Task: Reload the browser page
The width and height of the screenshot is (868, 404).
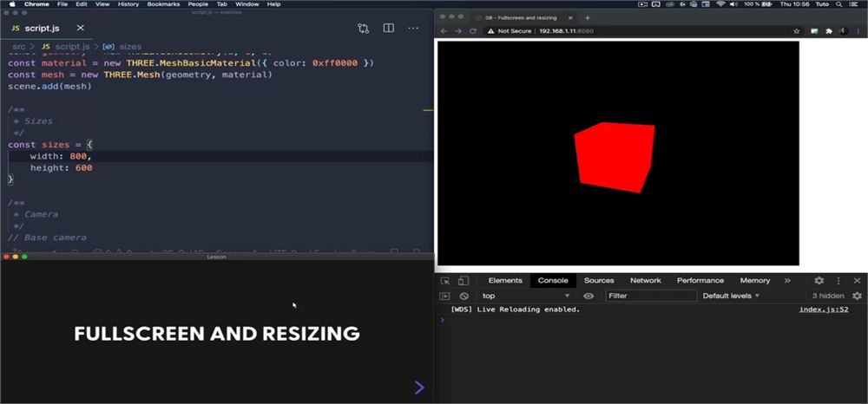Action: 473,31
